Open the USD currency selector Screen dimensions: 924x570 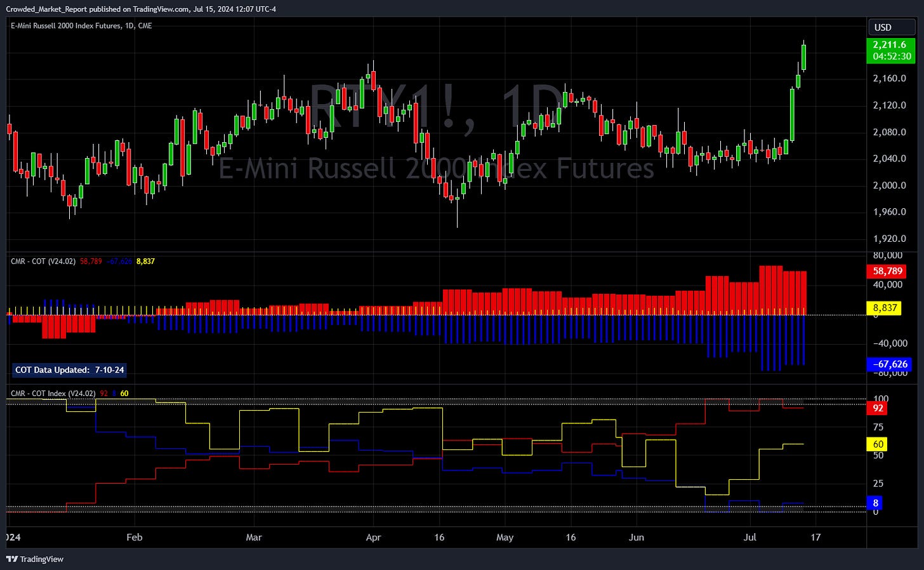891,27
